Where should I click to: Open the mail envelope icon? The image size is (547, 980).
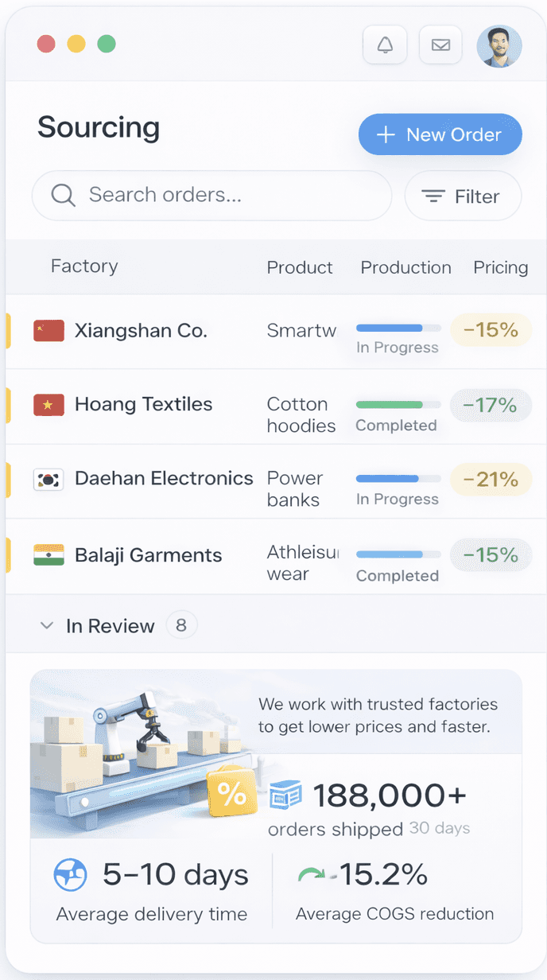coord(440,45)
